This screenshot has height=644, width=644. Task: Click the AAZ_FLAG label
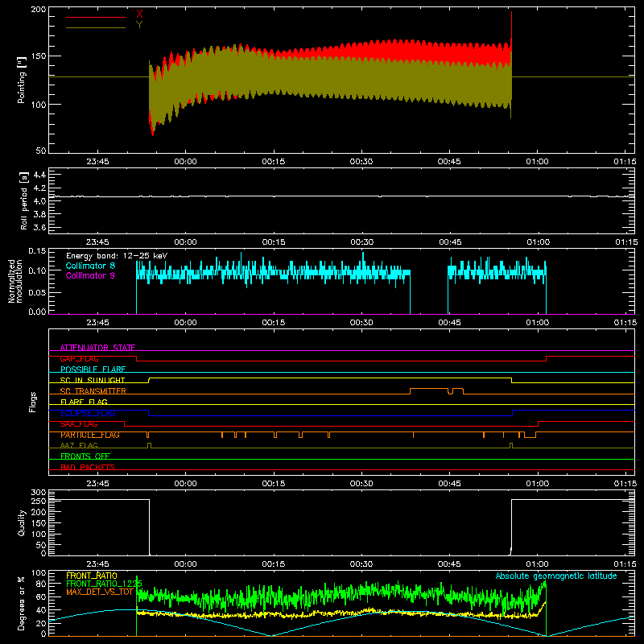(79, 445)
